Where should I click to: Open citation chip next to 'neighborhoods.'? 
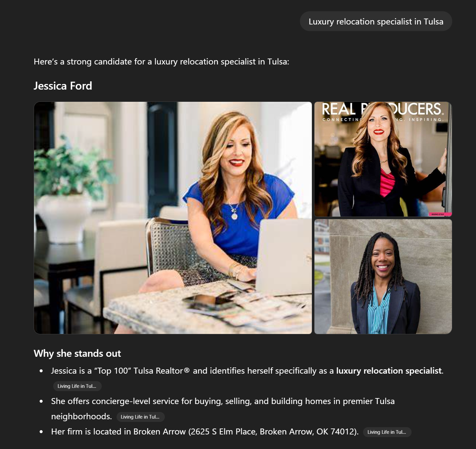[x=140, y=417]
